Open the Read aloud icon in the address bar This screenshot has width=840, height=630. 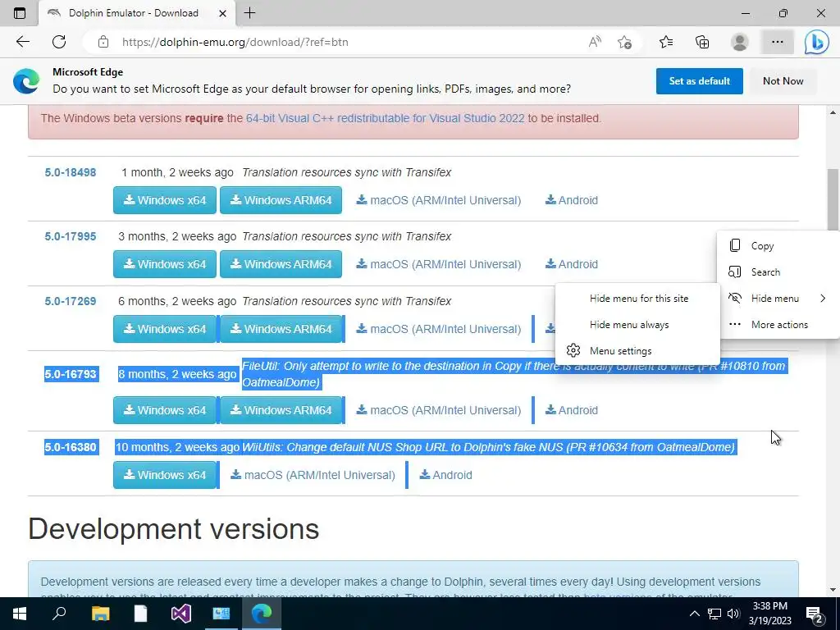click(x=595, y=42)
